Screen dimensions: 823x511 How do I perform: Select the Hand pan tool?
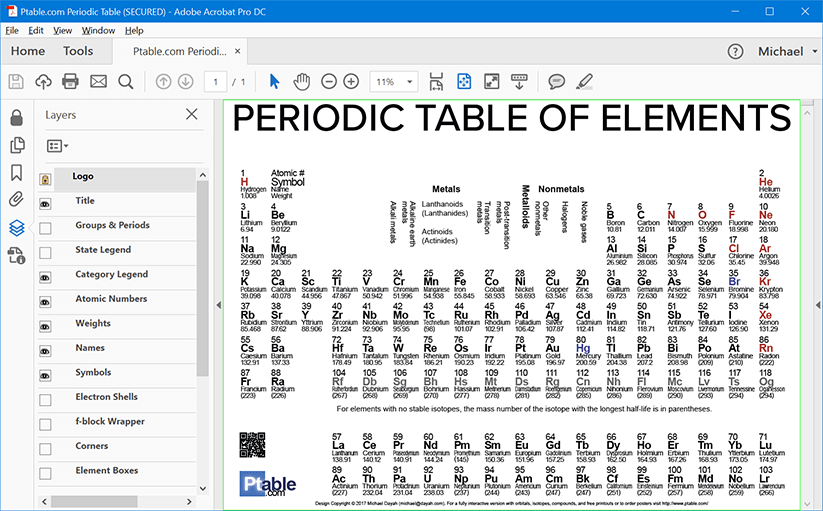(x=301, y=81)
